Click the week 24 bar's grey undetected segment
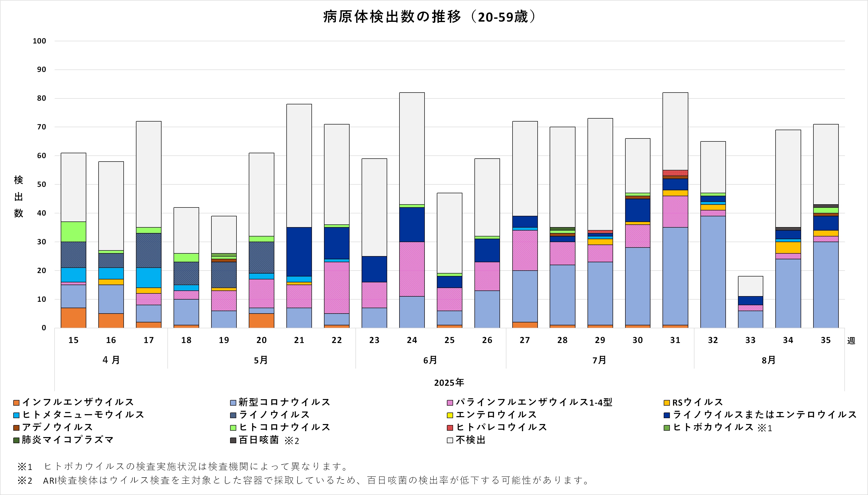Viewport: 868px width, 495px height. [x=412, y=148]
